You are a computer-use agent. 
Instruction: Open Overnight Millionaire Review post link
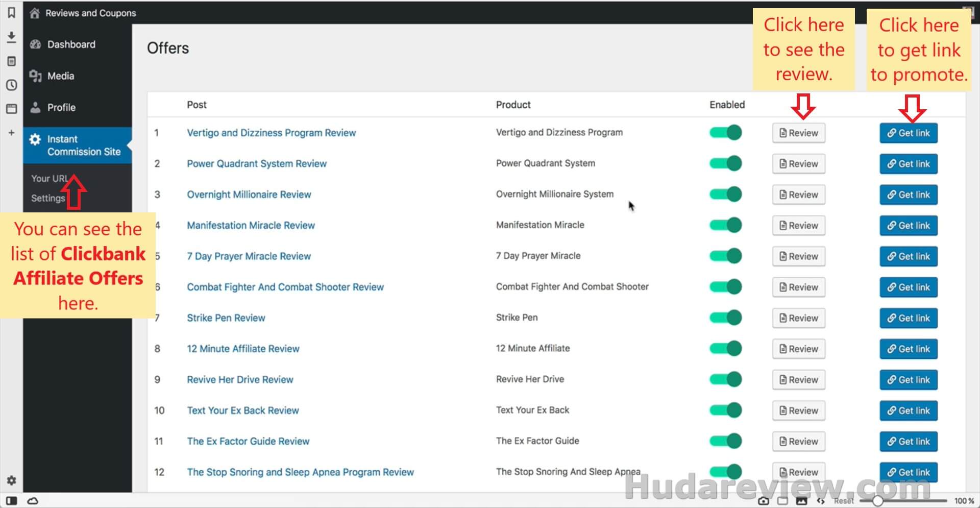tap(249, 195)
